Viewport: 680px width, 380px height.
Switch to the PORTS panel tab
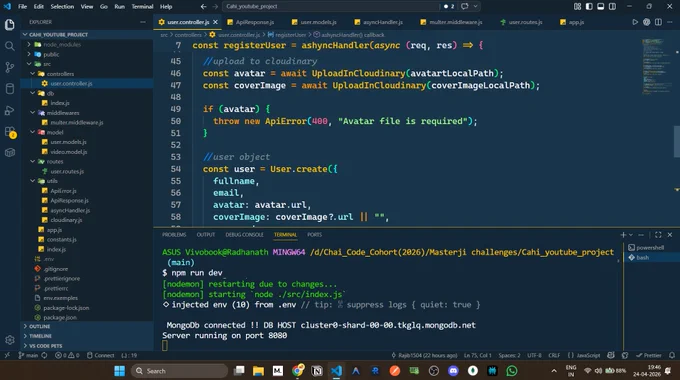(x=314, y=235)
